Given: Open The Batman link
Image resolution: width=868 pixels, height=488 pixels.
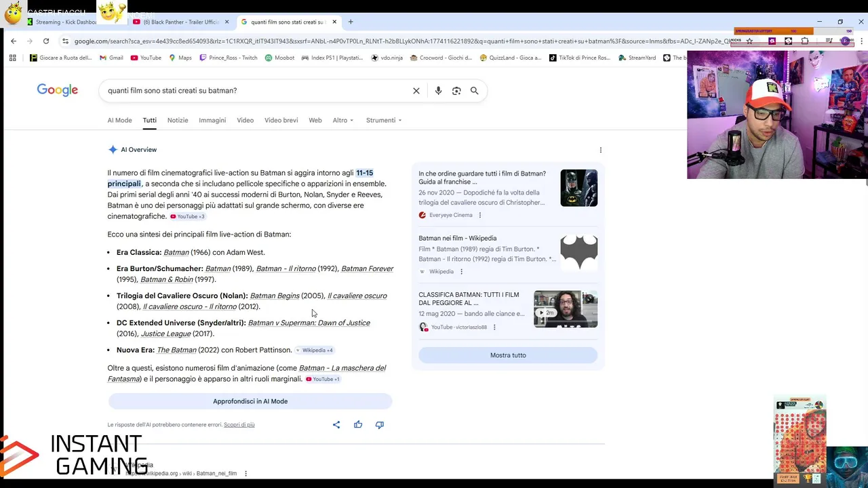Looking at the screenshot, I should pos(176,350).
